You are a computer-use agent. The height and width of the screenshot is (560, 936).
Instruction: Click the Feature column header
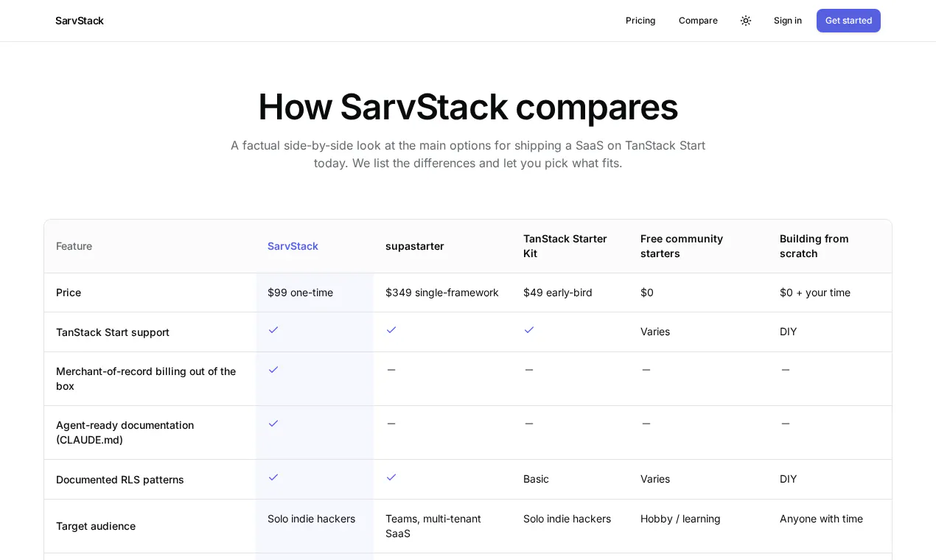tap(74, 246)
